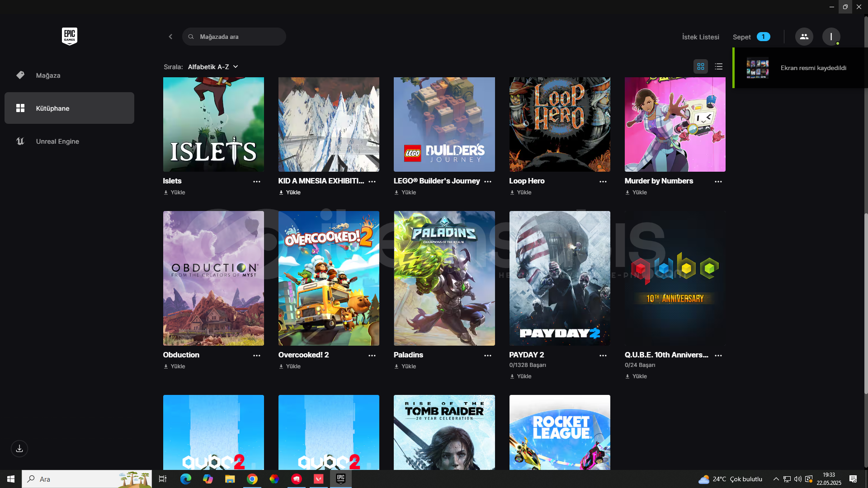Open Unreal Engine section
The image size is (868, 488).
(x=69, y=141)
